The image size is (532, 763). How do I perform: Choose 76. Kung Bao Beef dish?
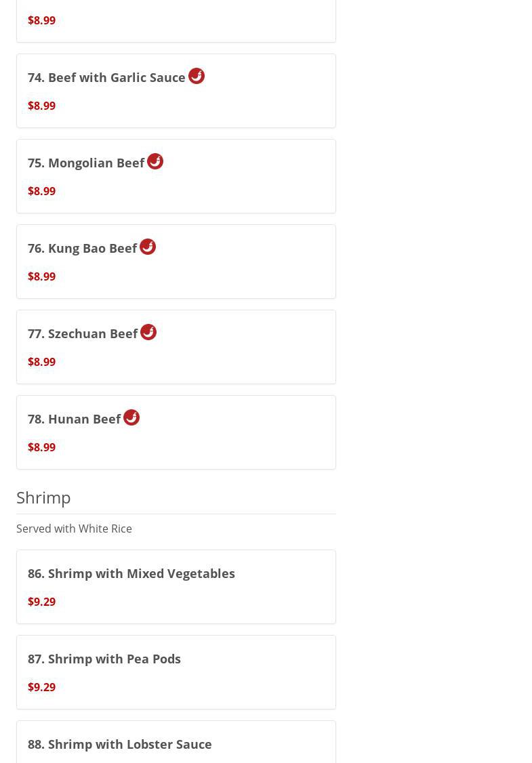pos(82,249)
